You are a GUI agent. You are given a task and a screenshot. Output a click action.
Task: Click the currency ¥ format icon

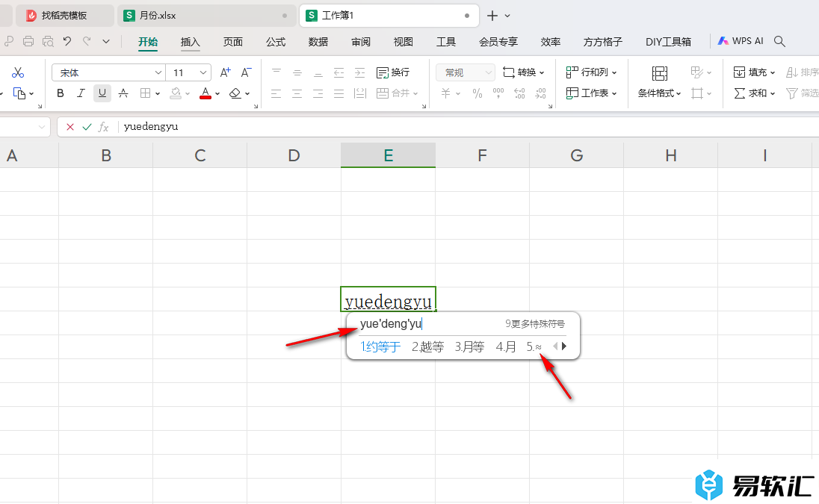(x=445, y=93)
